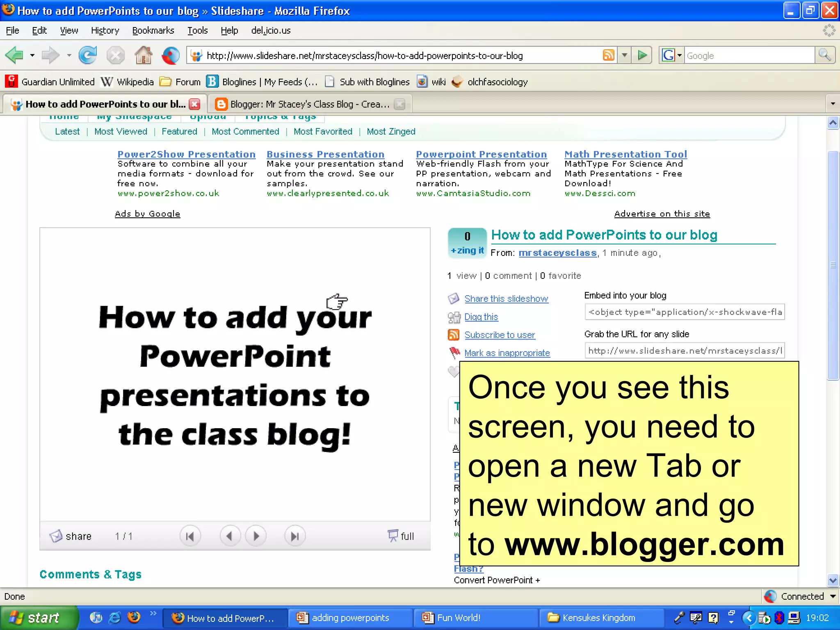Open the Forward button history dropdown

69,55
